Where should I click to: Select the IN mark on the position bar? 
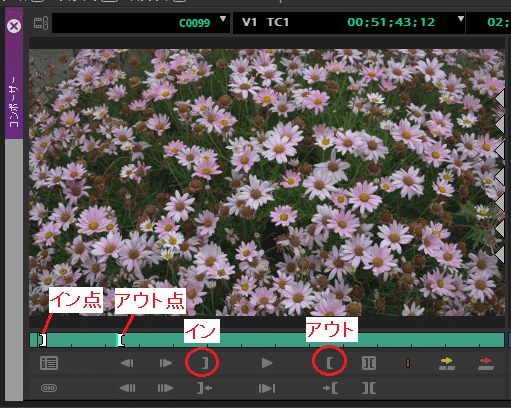[x=43, y=340]
